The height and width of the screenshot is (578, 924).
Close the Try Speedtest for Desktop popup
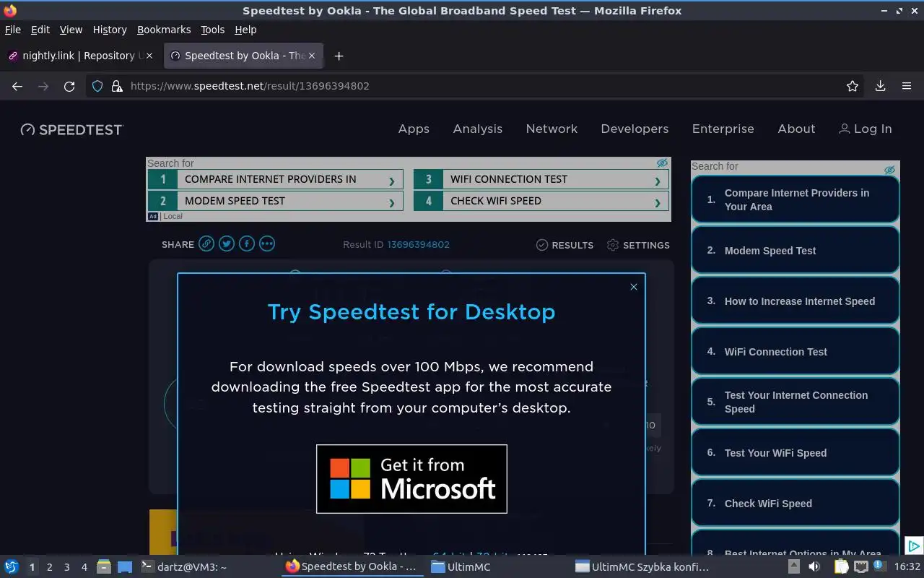point(634,287)
